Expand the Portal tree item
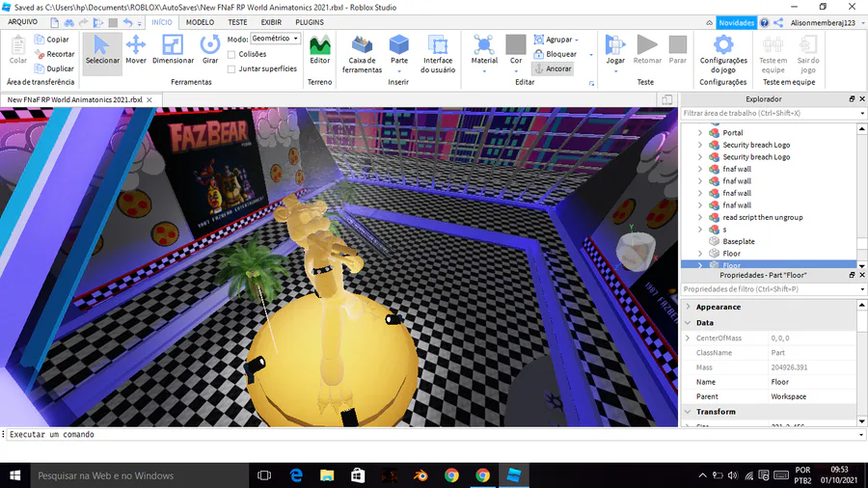Screen dimensions: 868x488 tap(700, 133)
